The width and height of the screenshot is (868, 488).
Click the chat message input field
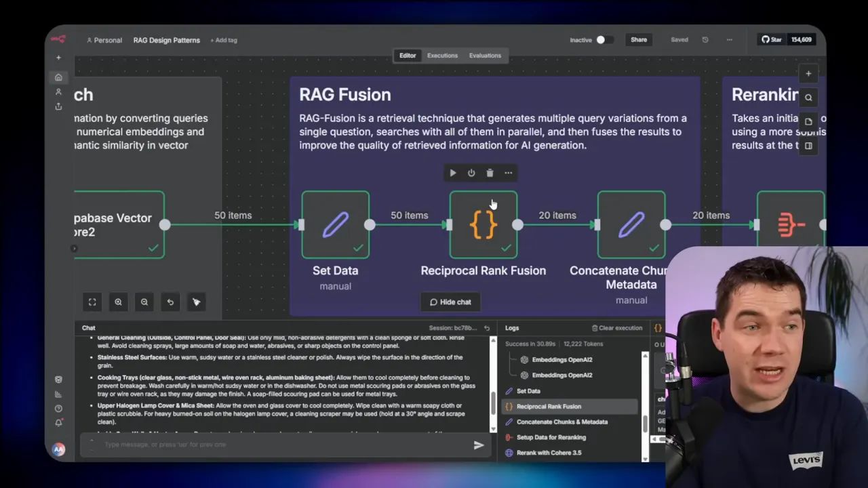click(x=271, y=445)
